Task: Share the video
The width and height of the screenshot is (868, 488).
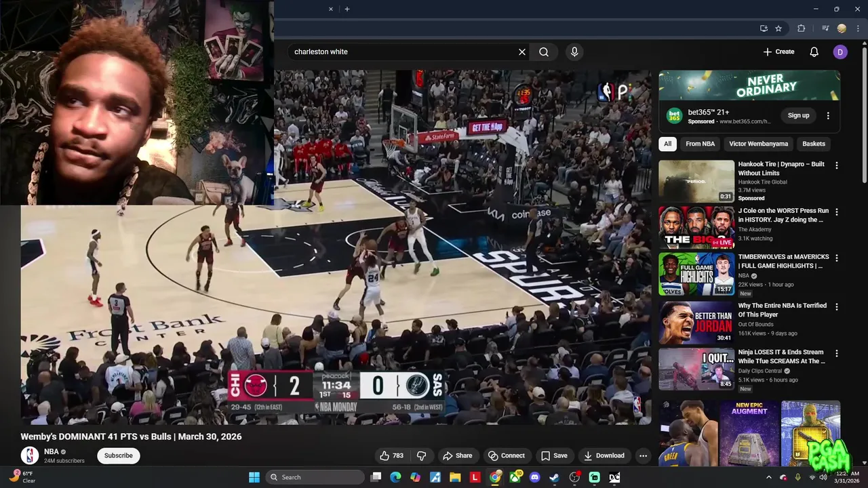Action: (457, 455)
